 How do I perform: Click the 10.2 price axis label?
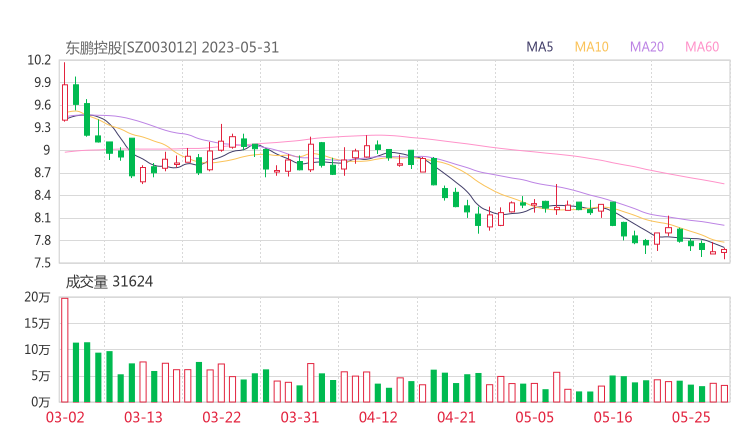click(39, 60)
